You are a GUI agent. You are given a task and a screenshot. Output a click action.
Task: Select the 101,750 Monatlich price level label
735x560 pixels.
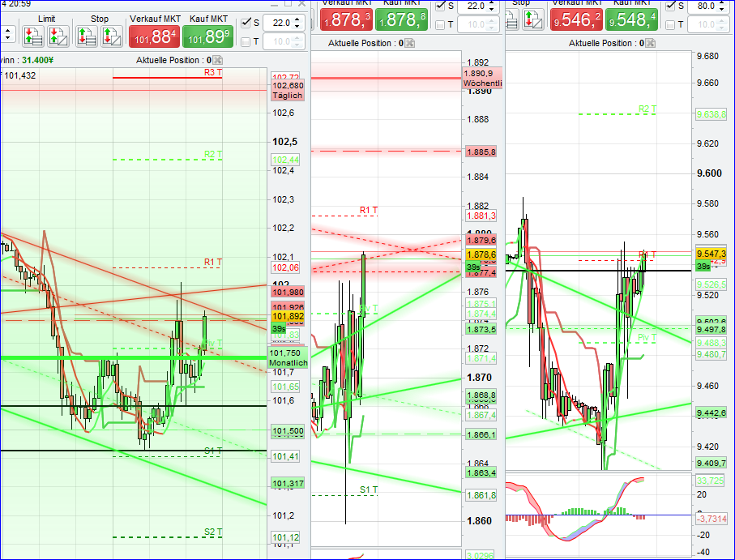coord(287,357)
